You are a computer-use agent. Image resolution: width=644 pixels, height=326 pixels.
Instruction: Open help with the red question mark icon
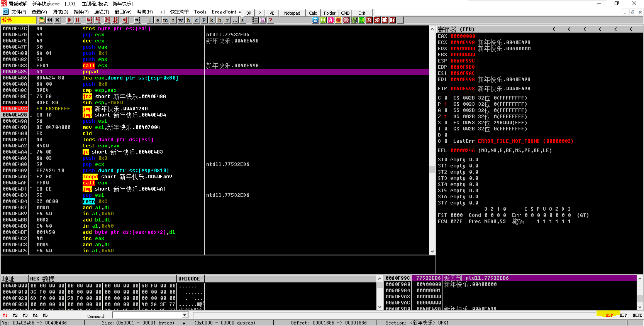(x=271, y=20)
